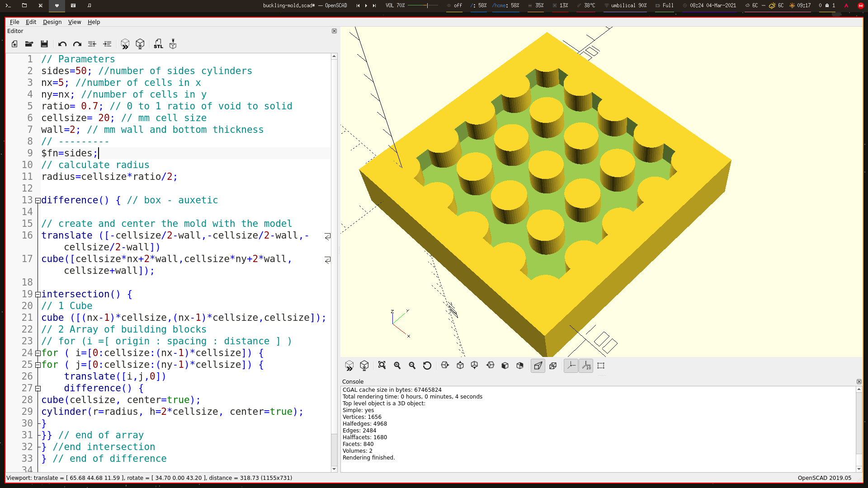868x488 pixels.
Task: Collapse the intersection() block at line 19
Action: 38,295
